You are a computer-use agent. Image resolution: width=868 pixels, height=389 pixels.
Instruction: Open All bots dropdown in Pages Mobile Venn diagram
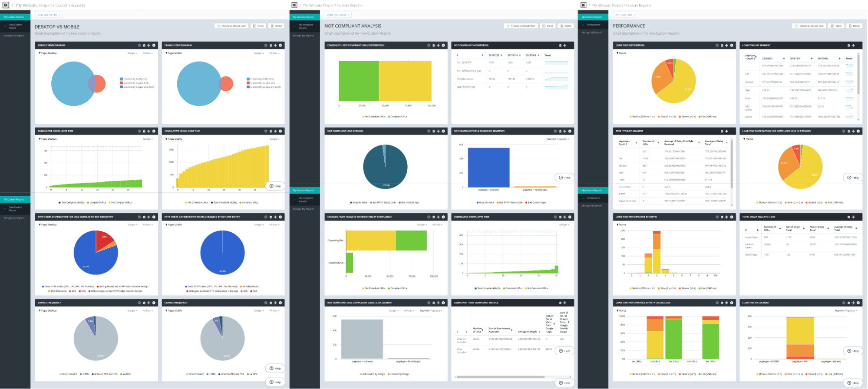click(x=274, y=53)
